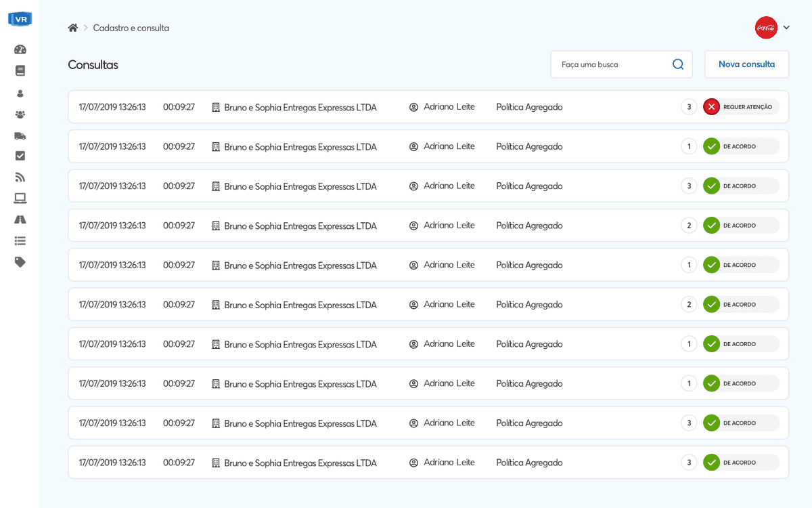Click the Cadastro e consulta breadcrumb
812x508 pixels.
pyautogui.click(x=131, y=28)
